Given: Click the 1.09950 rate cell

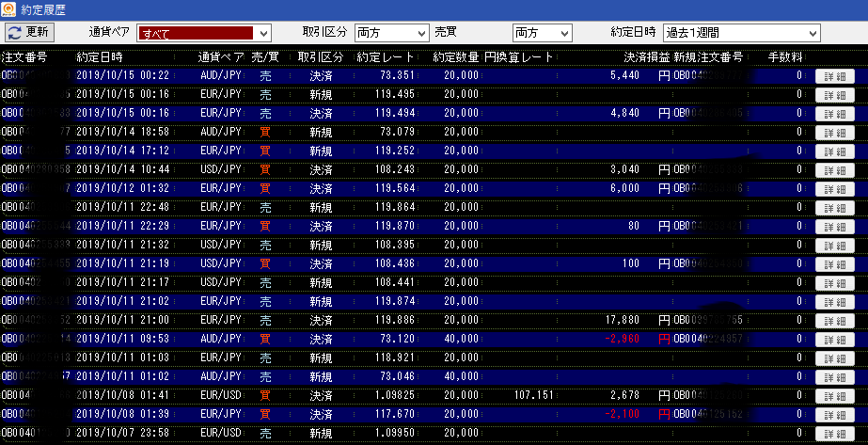Looking at the screenshot, I should click(x=394, y=433).
